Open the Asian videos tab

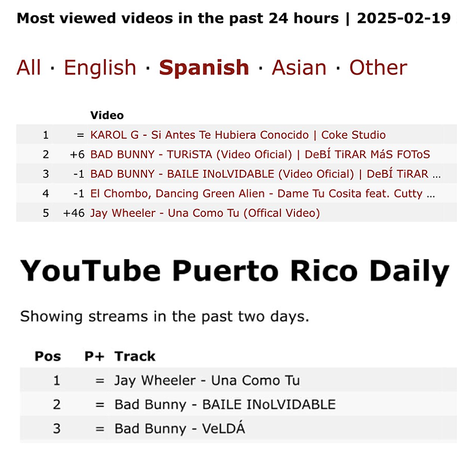pyautogui.click(x=299, y=67)
